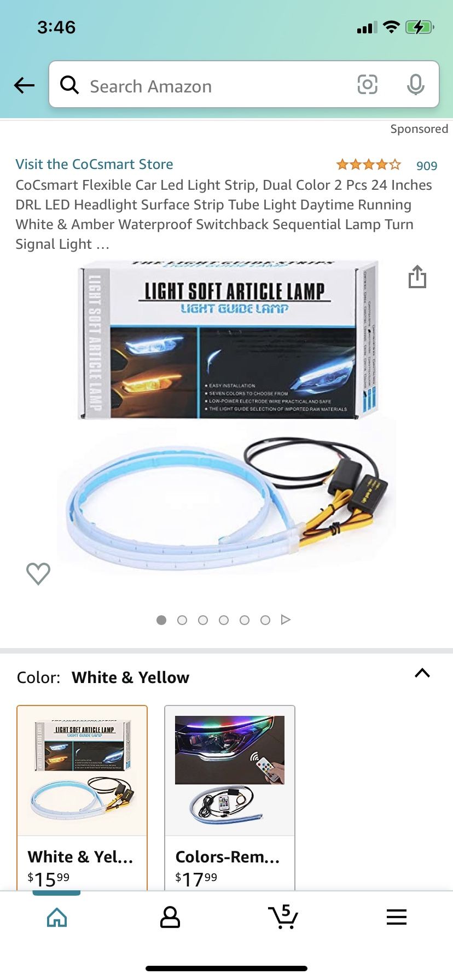Screen dimensions: 453x980
Task: Jump to the second image dot
Action: (x=182, y=620)
